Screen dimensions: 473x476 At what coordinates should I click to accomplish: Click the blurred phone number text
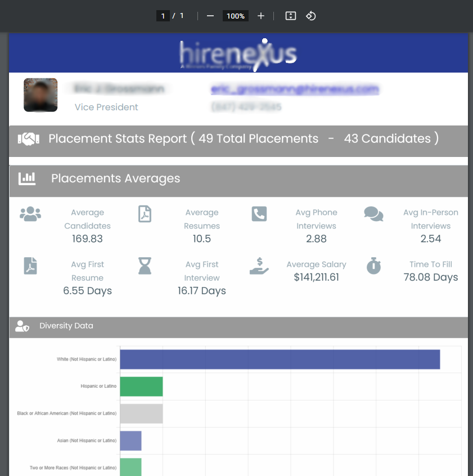[x=246, y=107]
